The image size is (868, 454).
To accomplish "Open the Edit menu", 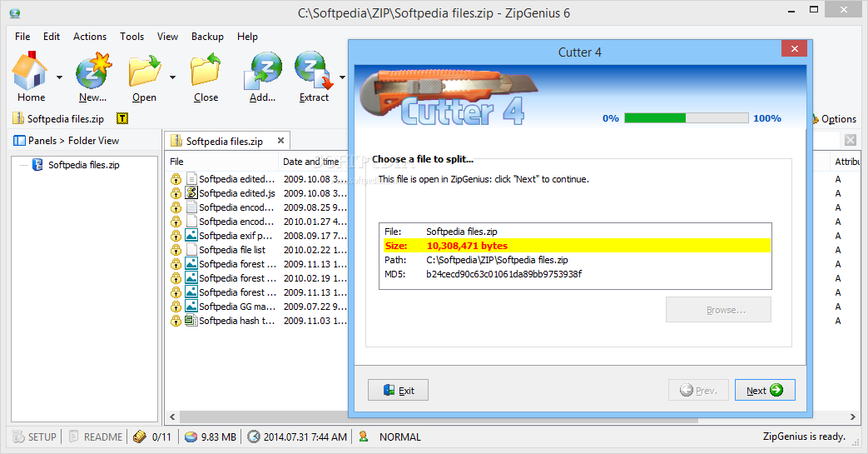I will (x=52, y=37).
